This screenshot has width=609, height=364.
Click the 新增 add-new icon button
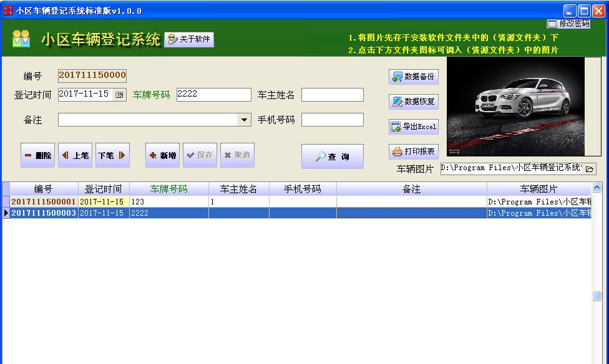(162, 155)
